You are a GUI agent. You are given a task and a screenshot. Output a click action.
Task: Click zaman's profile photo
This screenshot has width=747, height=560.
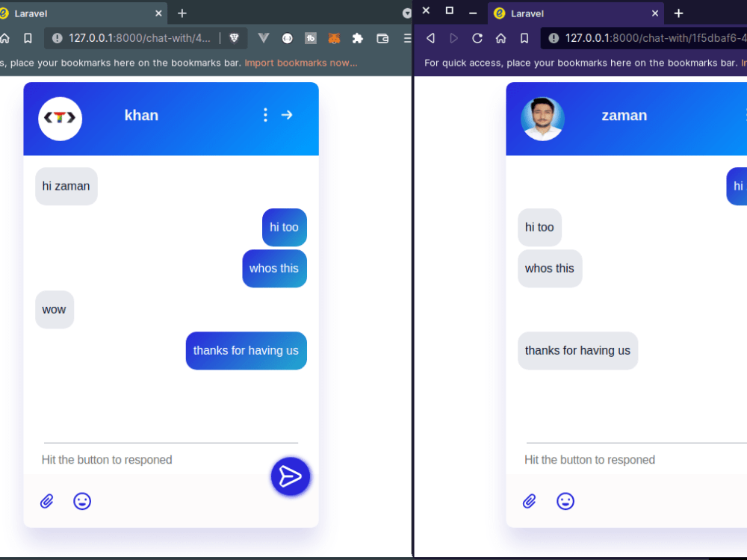coord(542,119)
